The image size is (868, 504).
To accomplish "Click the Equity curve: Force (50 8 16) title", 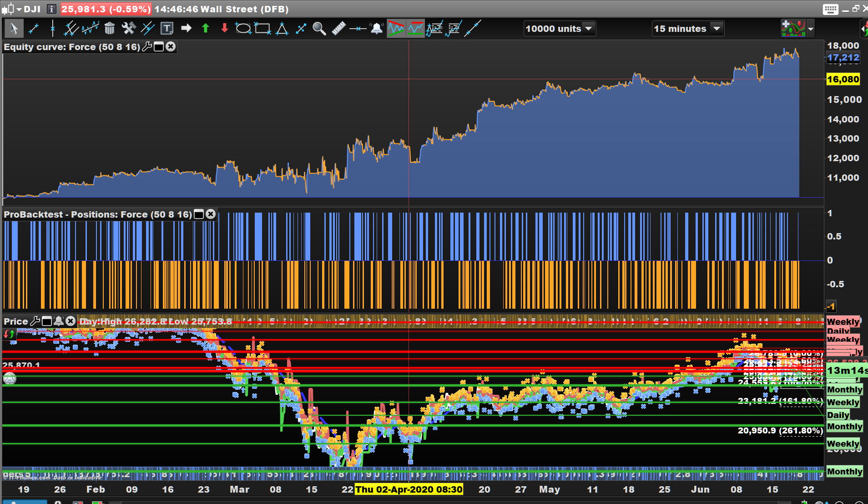I will coord(72,47).
